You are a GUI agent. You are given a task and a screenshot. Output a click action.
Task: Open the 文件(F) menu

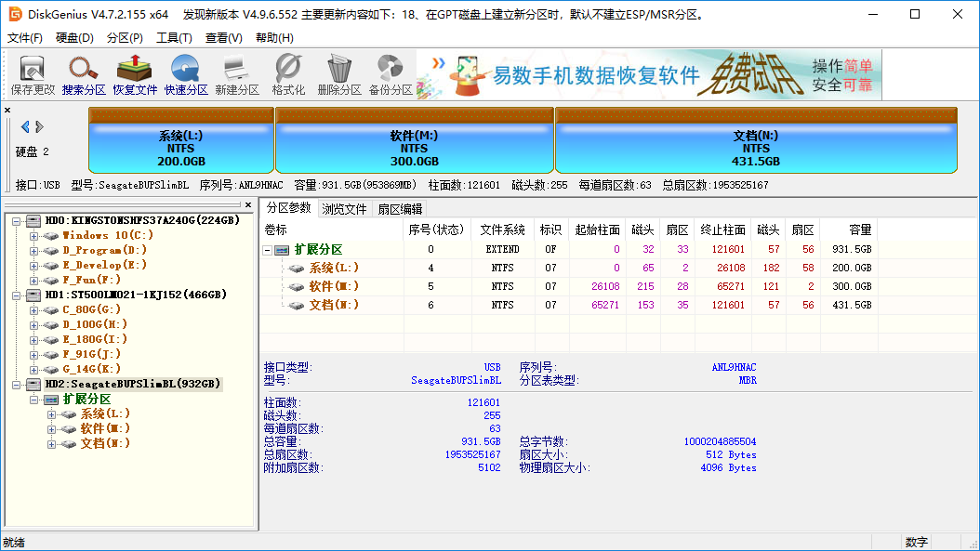point(25,38)
